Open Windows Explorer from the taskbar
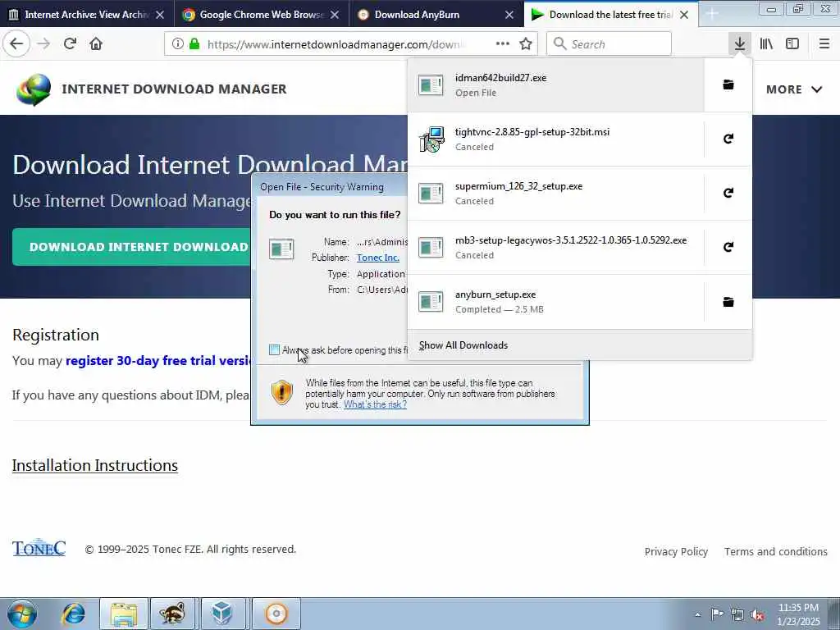The image size is (840, 630). click(124, 614)
